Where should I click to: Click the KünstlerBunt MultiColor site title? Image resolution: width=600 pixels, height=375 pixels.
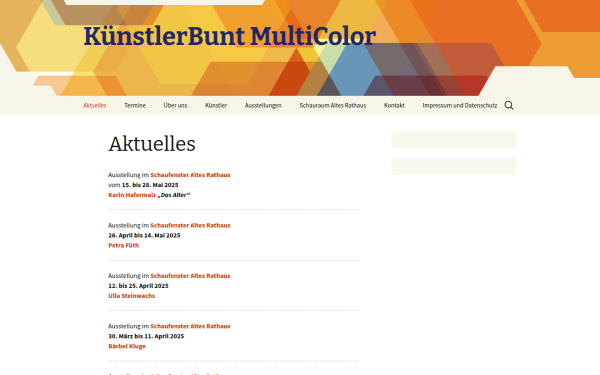pyautogui.click(x=230, y=36)
